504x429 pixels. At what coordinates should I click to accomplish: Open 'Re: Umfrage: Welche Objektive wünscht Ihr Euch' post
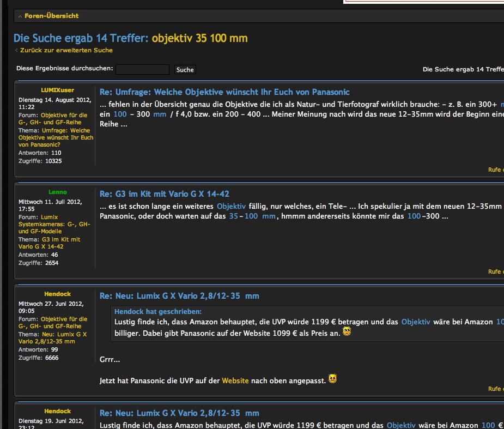(224, 92)
